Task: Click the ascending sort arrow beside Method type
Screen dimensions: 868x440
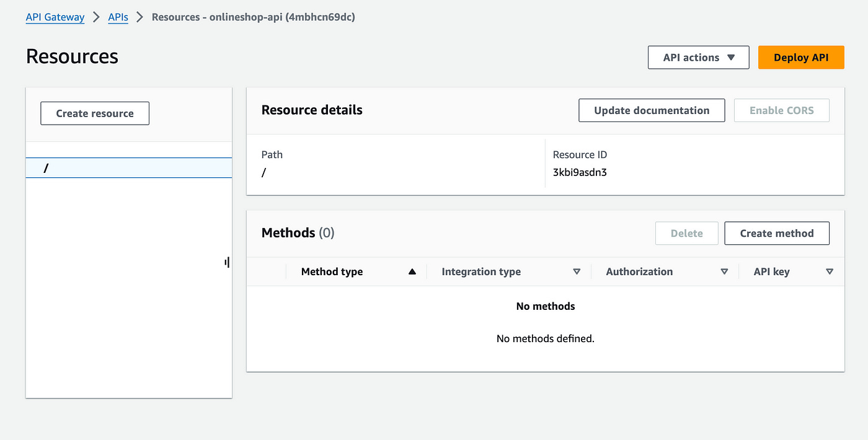Action: [412, 271]
